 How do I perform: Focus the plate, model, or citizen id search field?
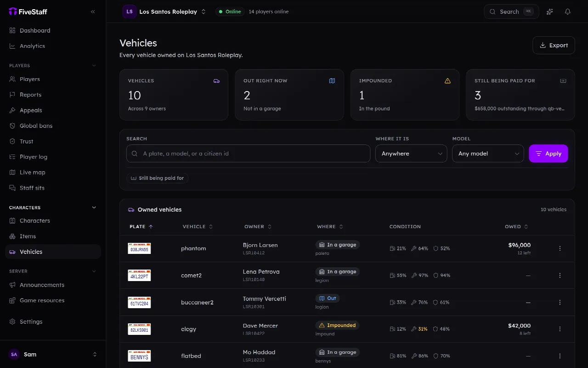pyautogui.click(x=248, y=154)
